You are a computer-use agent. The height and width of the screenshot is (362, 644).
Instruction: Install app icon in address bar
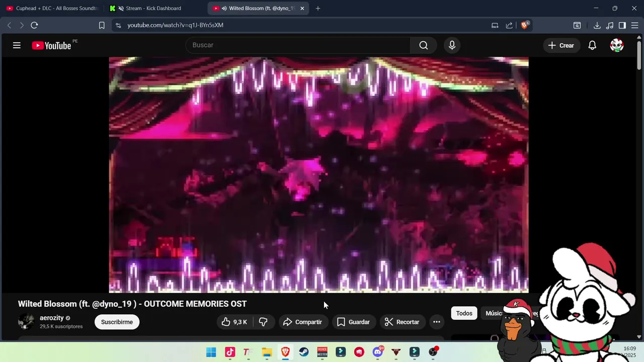[495, 25]
